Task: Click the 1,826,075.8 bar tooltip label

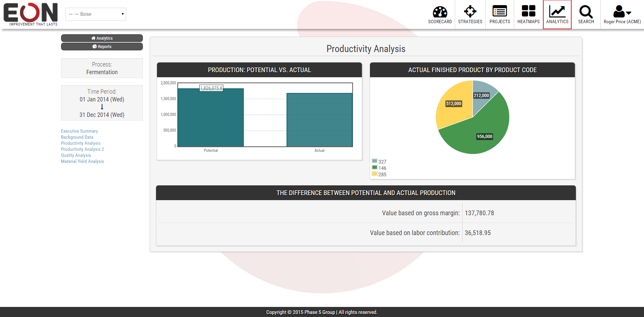Action: pos(211,88)
